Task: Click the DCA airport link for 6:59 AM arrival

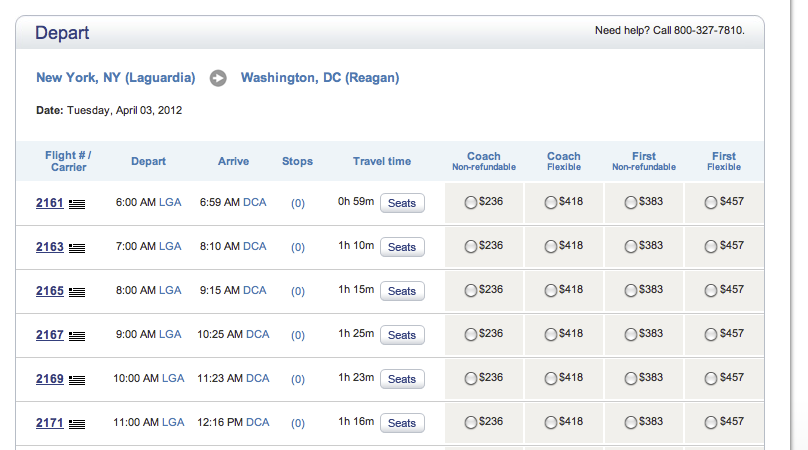Action: 255,203
